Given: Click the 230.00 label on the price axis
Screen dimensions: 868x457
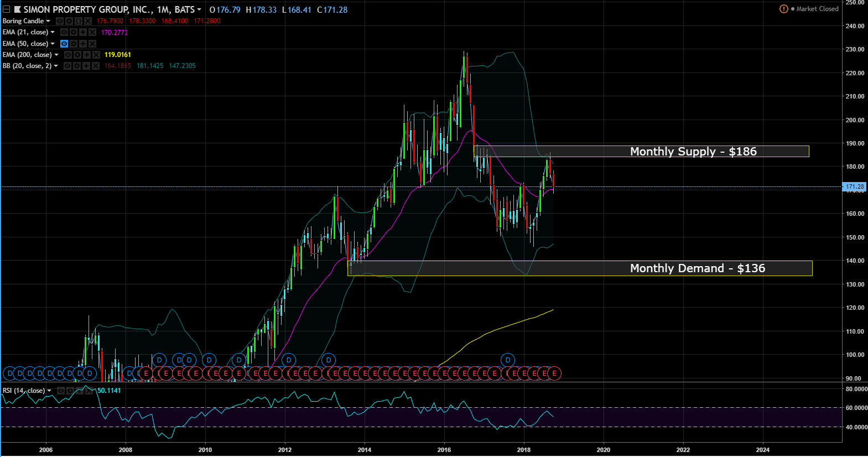Looking at the screenshot, I should pos(855,49).
